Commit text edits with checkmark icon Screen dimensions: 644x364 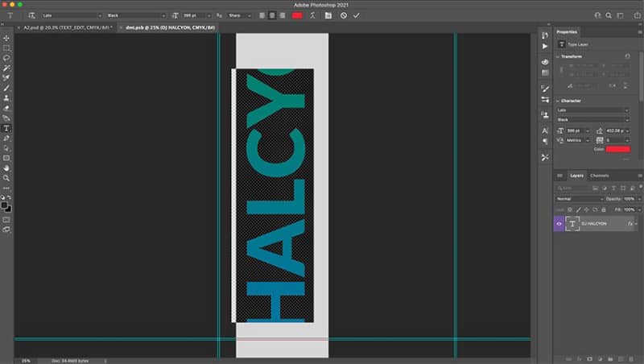point(356,15)
